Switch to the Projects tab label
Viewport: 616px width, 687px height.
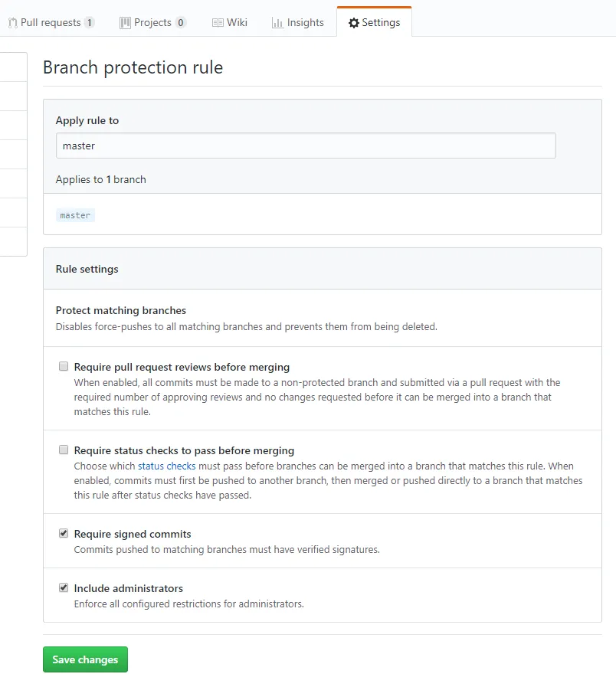(x=152, y=23)
